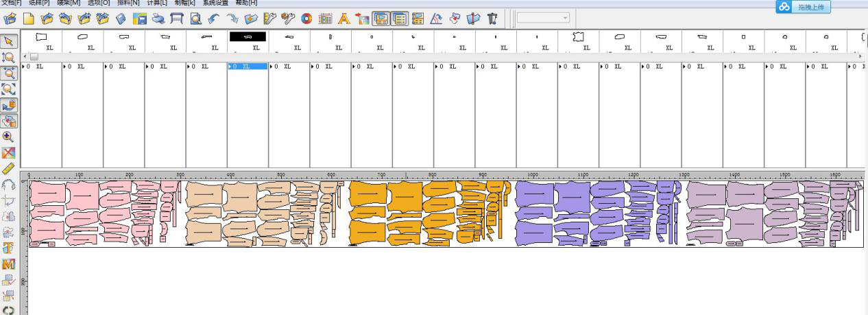
Task: Select the black highlighted piece thumbnail
Action: (x=248, y=37)
